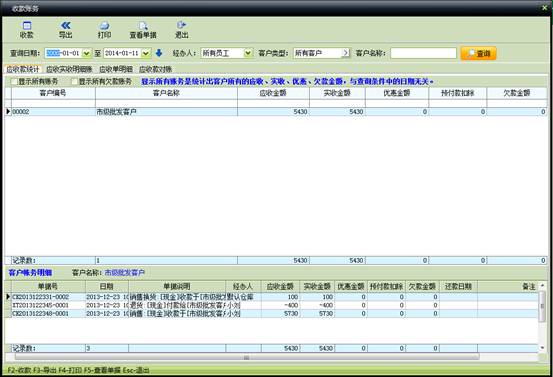Image resolution: width=553 pixels, height=377 pixels.
Task: Select customer row 00002 in the grid
Action: [x=276, y=112]
